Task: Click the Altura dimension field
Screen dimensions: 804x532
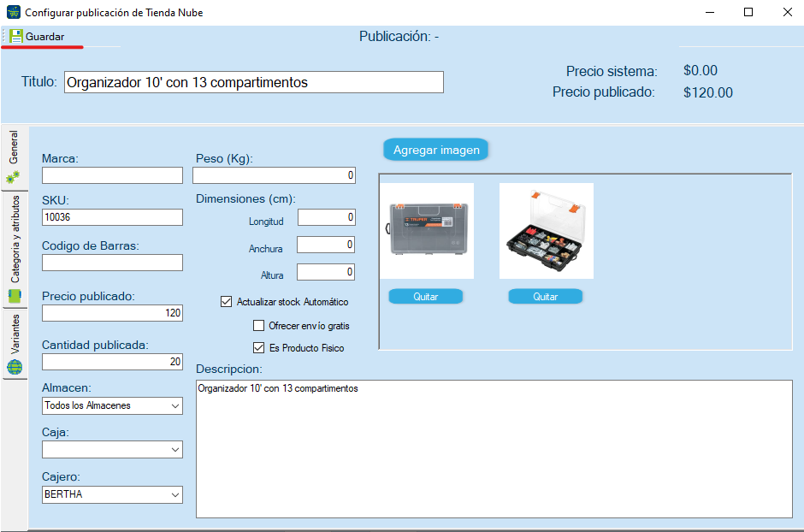Action: [326, 272]
